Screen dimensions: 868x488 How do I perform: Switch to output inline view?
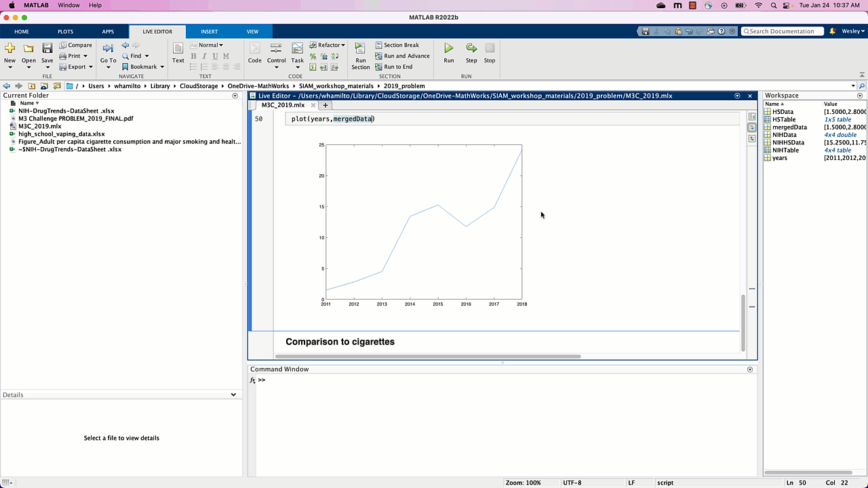click(752, 127)
